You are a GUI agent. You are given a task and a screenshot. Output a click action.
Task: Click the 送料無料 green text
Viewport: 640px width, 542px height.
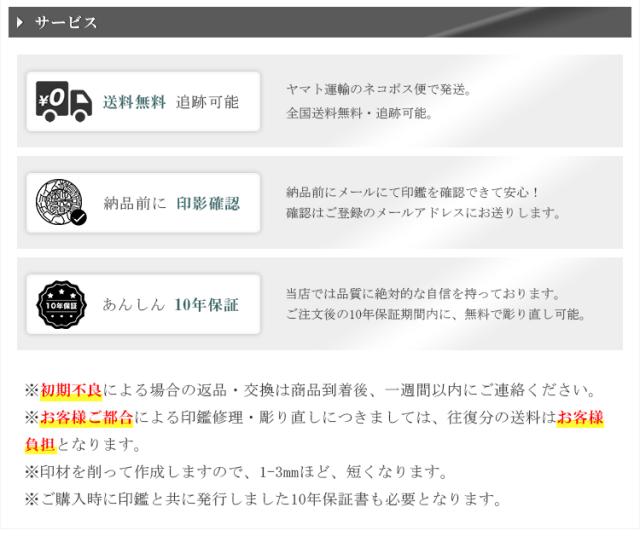[x=134, y=102]
